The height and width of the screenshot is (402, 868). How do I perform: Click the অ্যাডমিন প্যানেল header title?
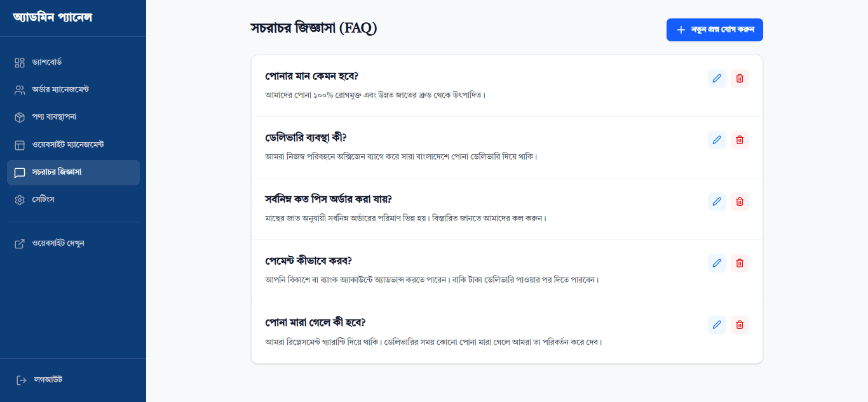pyautogui.click(x=53, y=17)
